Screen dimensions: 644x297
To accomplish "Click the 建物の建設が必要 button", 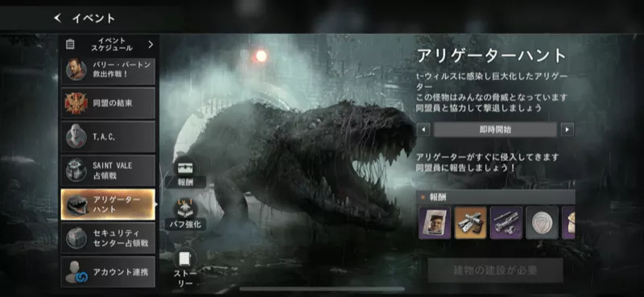I will click(x=495, y=270).
